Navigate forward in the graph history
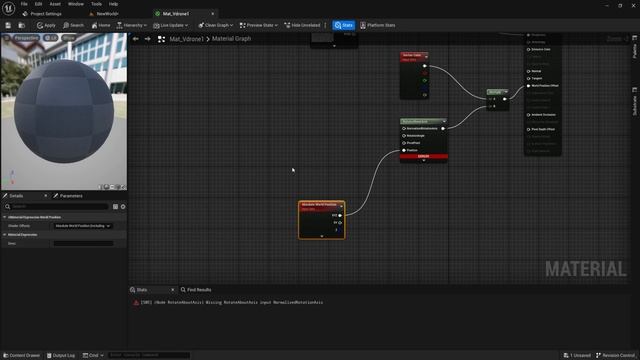The image size is (640, 360). [148, 39]
